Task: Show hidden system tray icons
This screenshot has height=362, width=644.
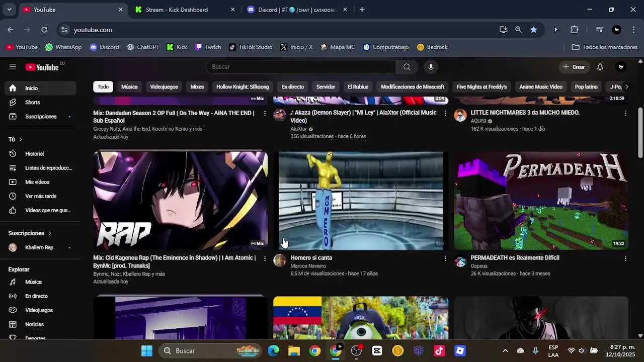Action: [505, 351]
